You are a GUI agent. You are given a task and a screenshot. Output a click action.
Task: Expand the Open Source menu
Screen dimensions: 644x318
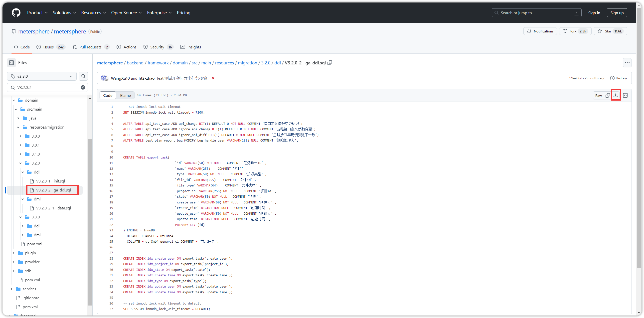pyautogui.click(x=127, y=12)
